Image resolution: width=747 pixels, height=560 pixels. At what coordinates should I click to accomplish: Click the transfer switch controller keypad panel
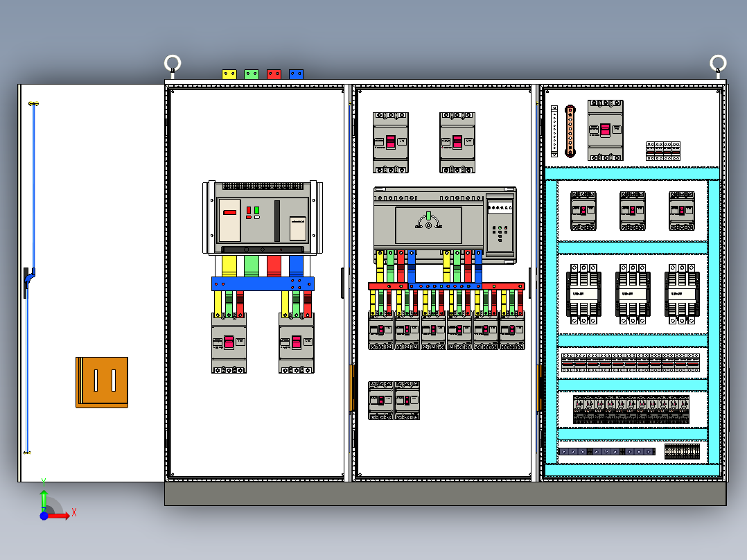click(500, 224)
